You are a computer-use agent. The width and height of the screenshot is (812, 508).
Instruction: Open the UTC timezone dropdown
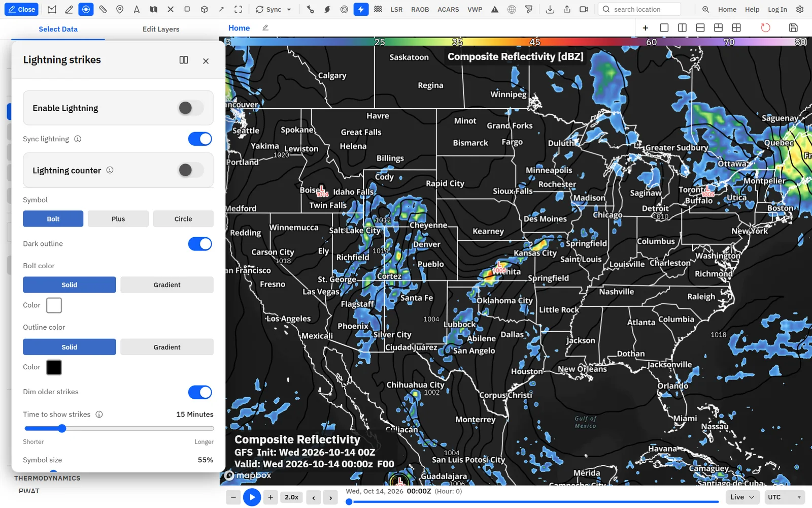coord(785,497)
